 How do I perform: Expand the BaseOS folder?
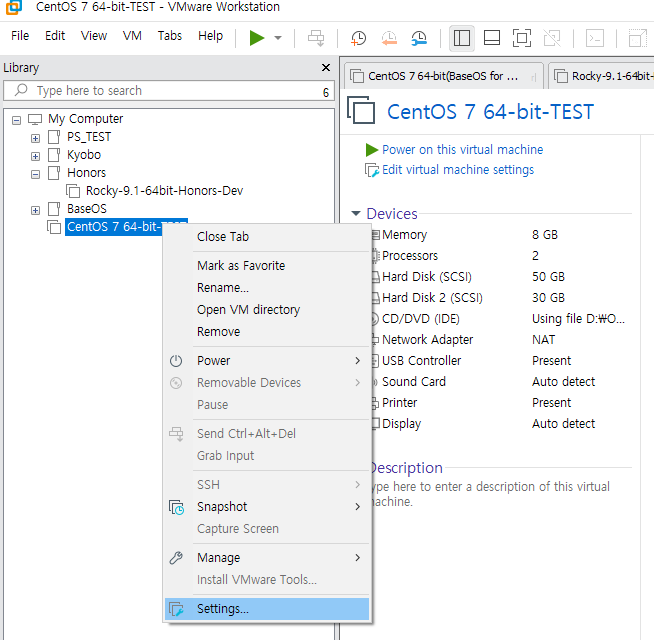[x=35, y=210]
